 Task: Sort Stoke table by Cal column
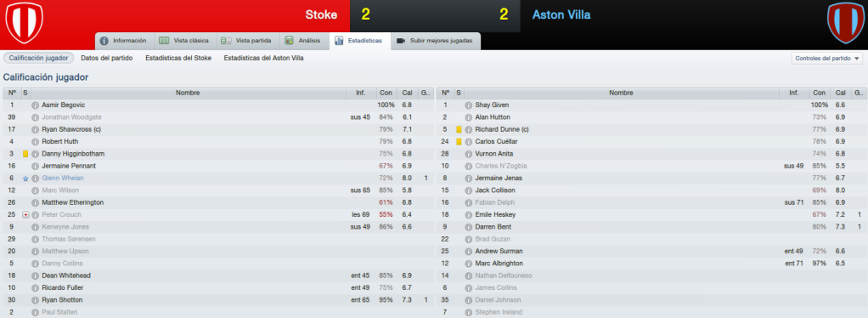pos(407,93)
